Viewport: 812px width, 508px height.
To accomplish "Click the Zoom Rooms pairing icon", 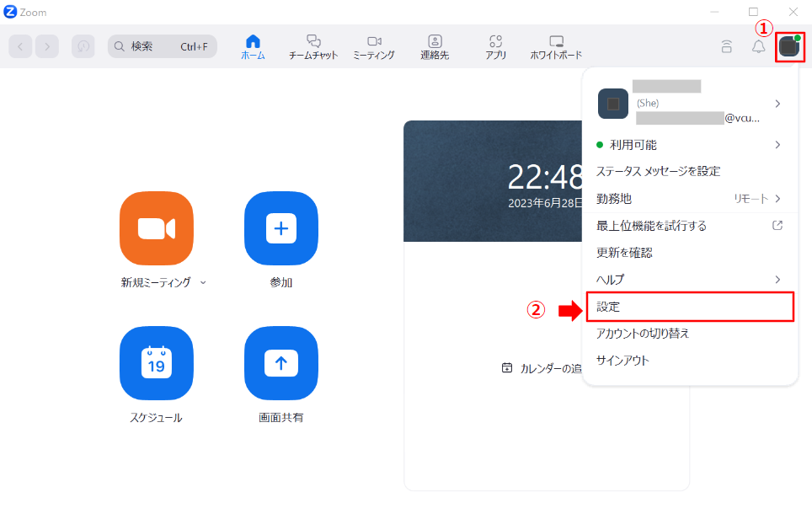I will tap(727, 46).
